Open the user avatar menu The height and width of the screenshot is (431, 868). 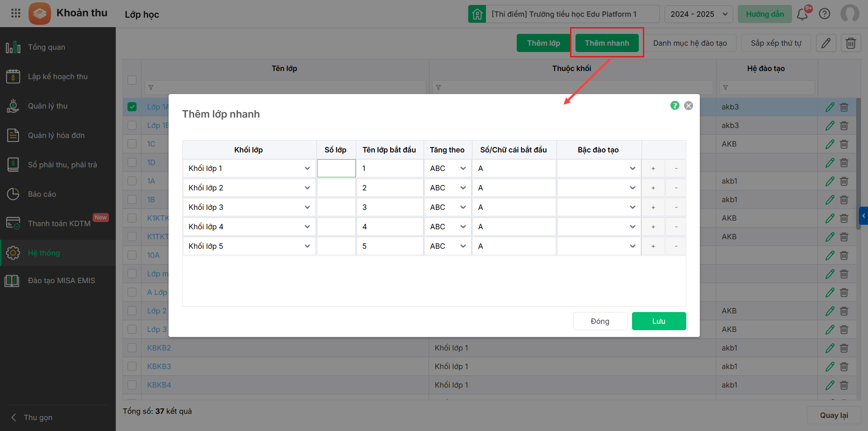(850, 14)
